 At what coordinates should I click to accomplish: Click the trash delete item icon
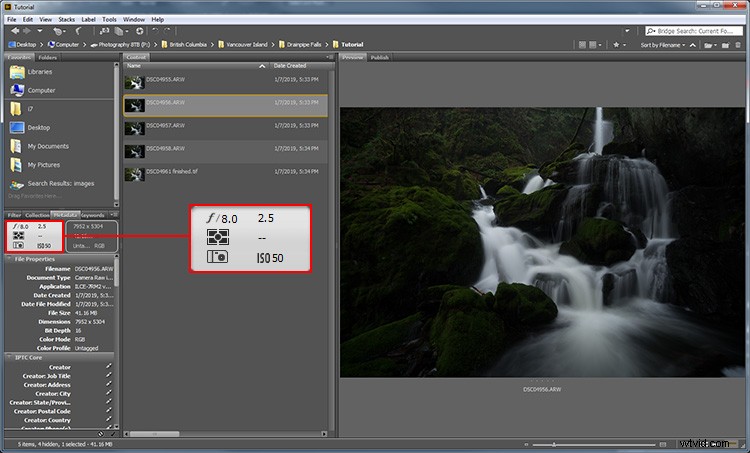[x=738, y=45]
